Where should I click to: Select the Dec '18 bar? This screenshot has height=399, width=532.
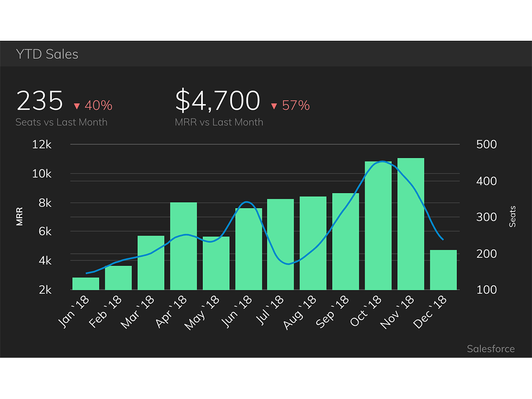click(x=443, y=270)
